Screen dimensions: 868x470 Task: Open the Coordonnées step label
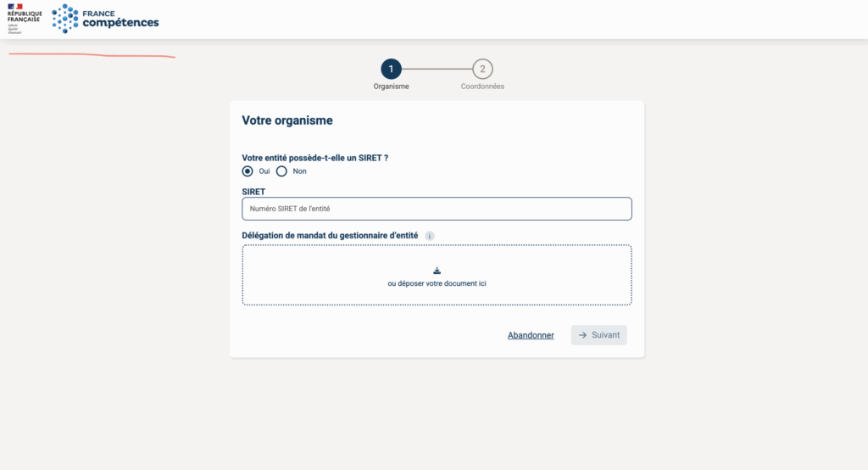point(482,87)
